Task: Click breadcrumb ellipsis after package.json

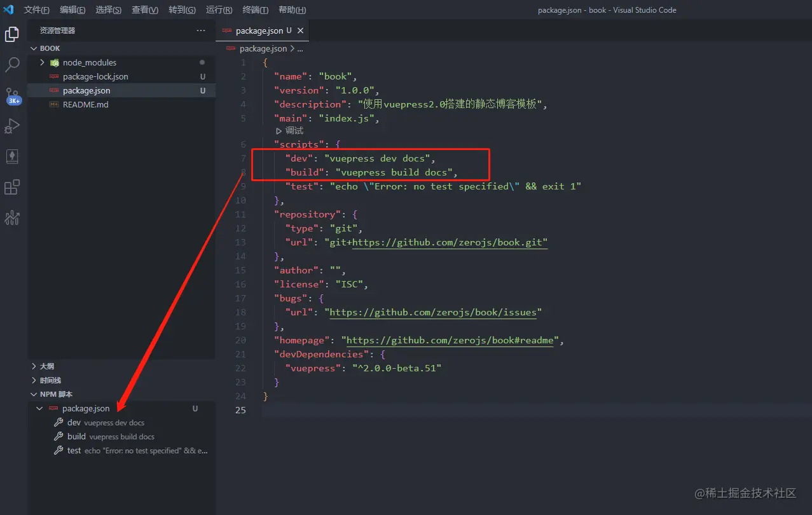Action: [300, 48]
